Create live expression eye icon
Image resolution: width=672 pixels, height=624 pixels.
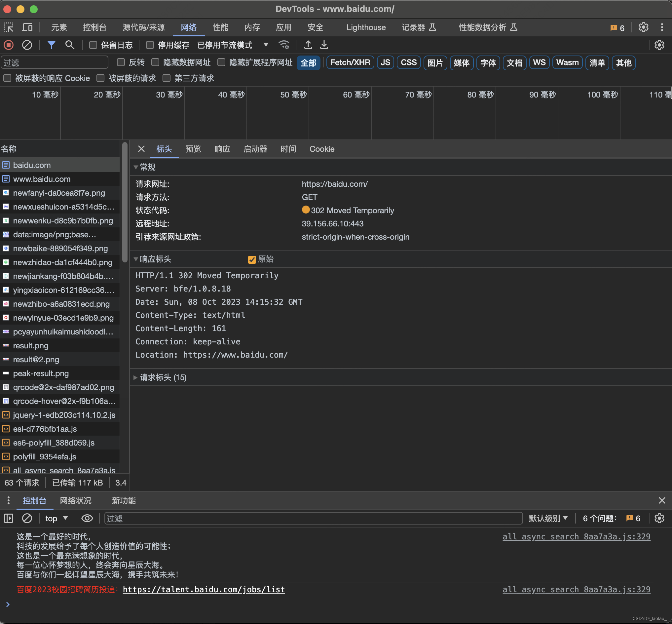click(87, 518)
